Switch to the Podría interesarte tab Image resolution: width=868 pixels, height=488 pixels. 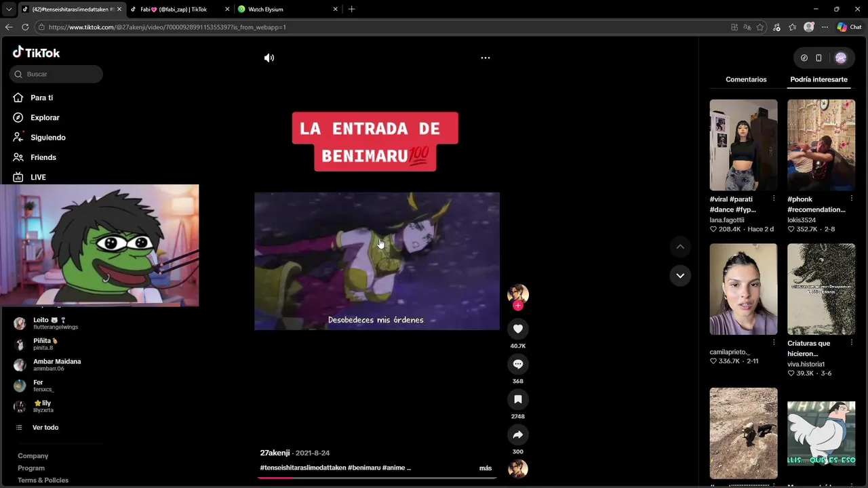point(818,79)
